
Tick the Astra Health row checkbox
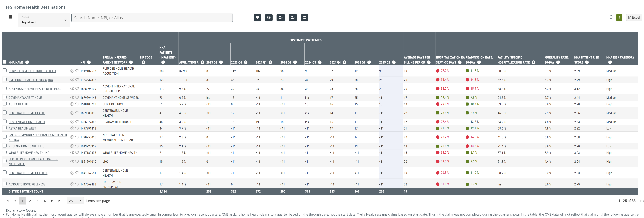(4, 104)
